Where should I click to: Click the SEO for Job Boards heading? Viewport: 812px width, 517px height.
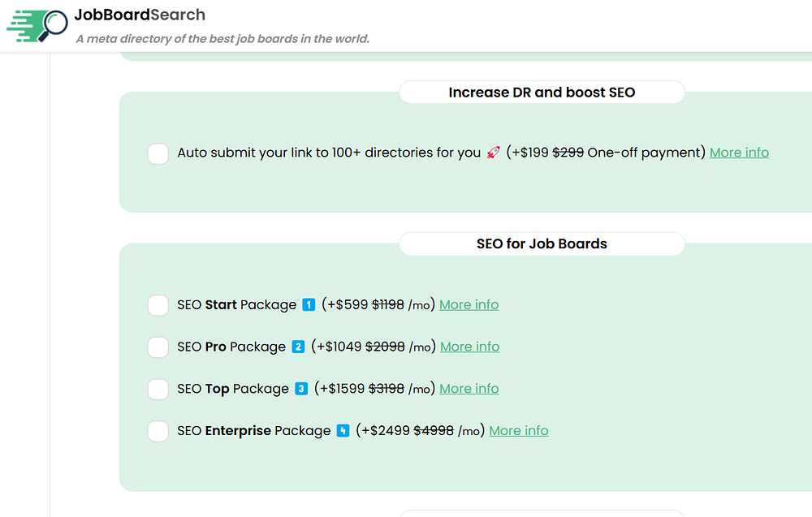coord(542,243)
